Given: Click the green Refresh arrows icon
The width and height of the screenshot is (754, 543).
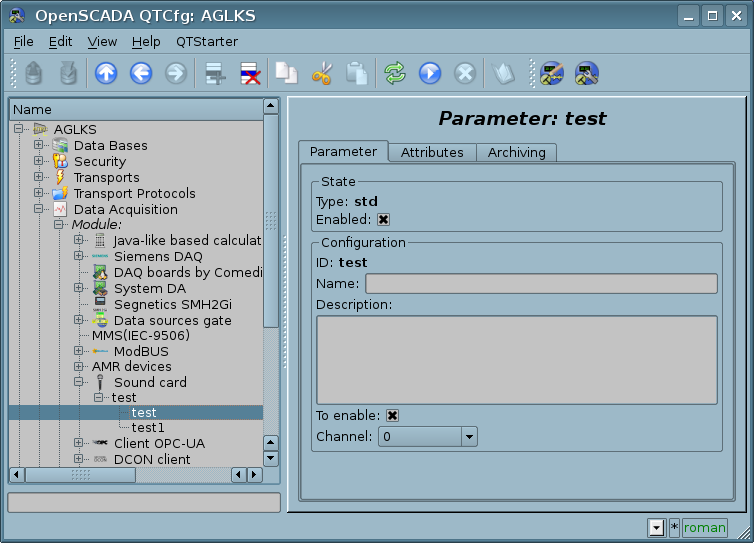Looking at the screenshot, I should point(395,73).
